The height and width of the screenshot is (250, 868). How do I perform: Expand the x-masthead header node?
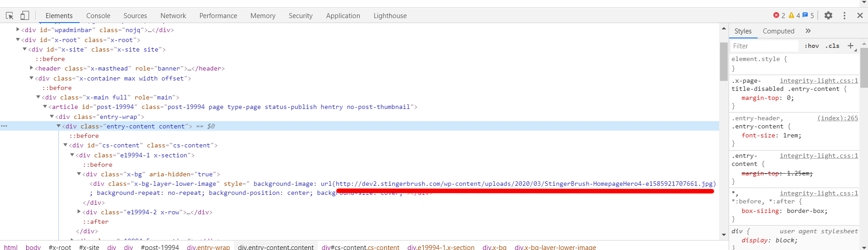click(x=32, y=68)
